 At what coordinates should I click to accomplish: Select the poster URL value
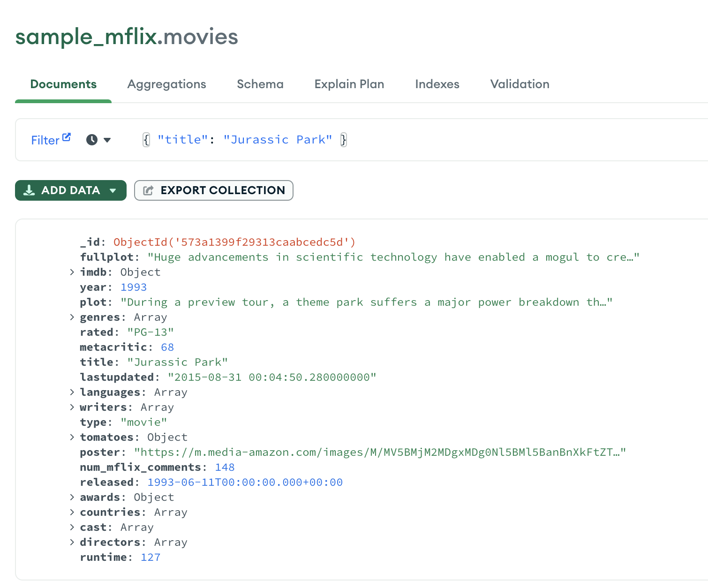pyautogui.click(x=380, y=452)
